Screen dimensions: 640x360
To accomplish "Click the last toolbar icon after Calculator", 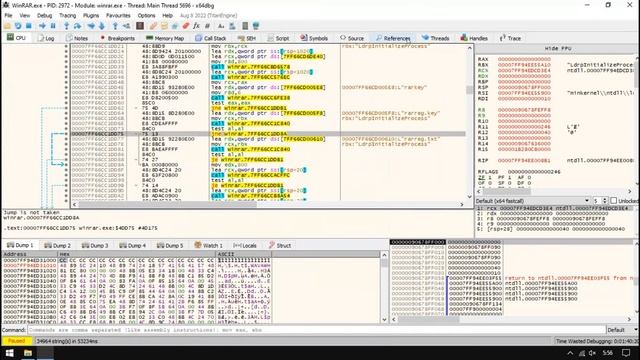I will click(256, 26).
